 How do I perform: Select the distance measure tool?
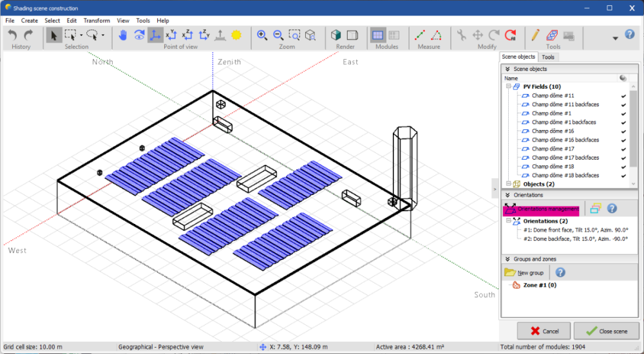point(420,35)
